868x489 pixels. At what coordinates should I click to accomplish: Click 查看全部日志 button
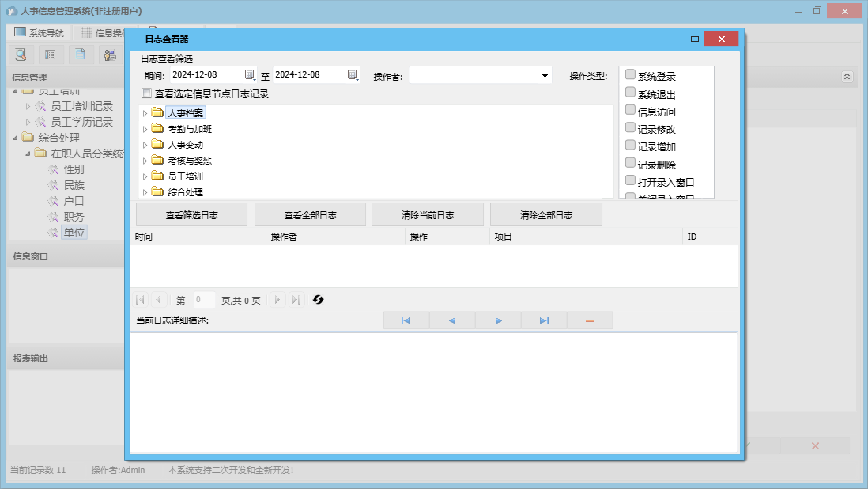pyautogui.click(x=310, y=215)
